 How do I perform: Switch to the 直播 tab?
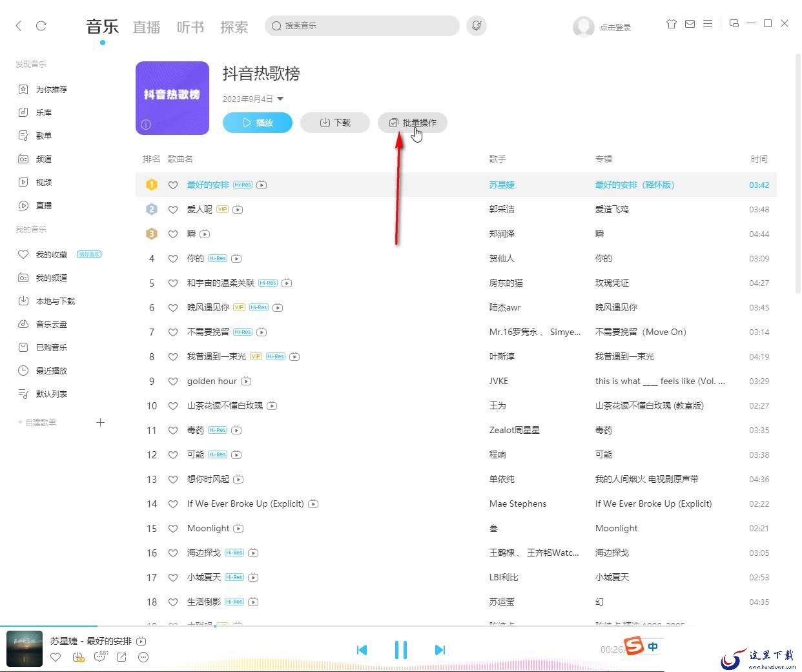(147, 26)
